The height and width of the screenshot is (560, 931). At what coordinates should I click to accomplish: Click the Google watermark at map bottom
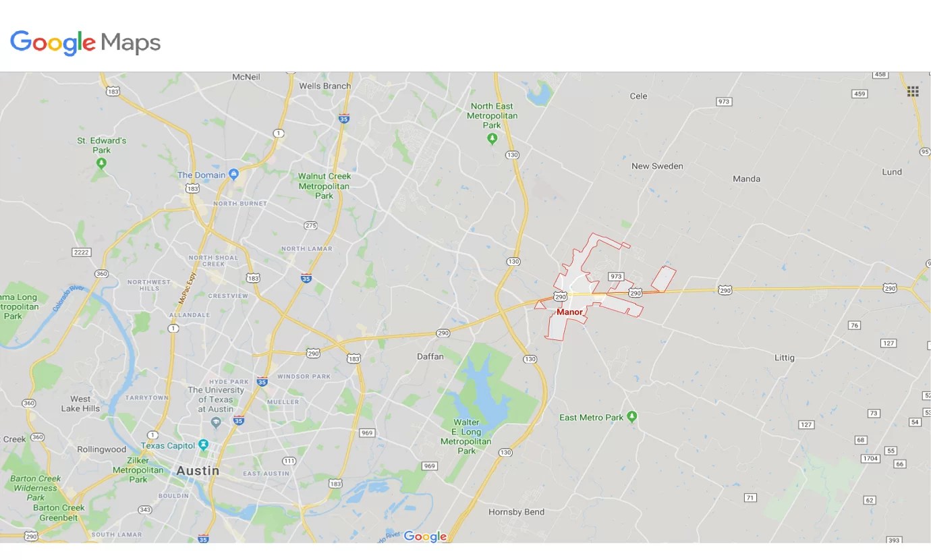pos(425,536)
